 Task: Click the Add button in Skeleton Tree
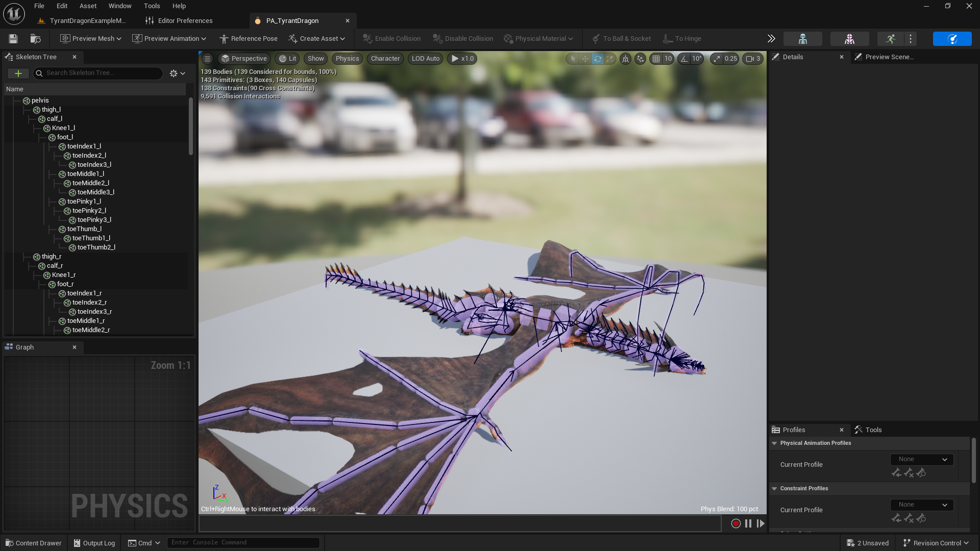(x=18, y=73)
